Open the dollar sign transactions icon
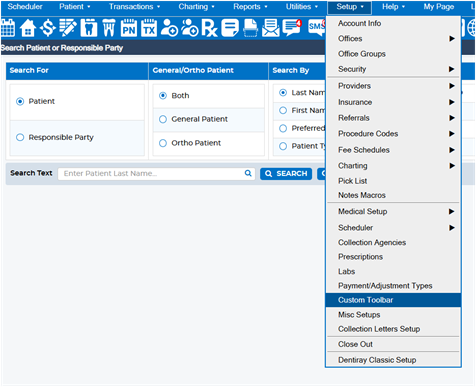The width and height of the screenshot is (476, 387). point(48,28)
